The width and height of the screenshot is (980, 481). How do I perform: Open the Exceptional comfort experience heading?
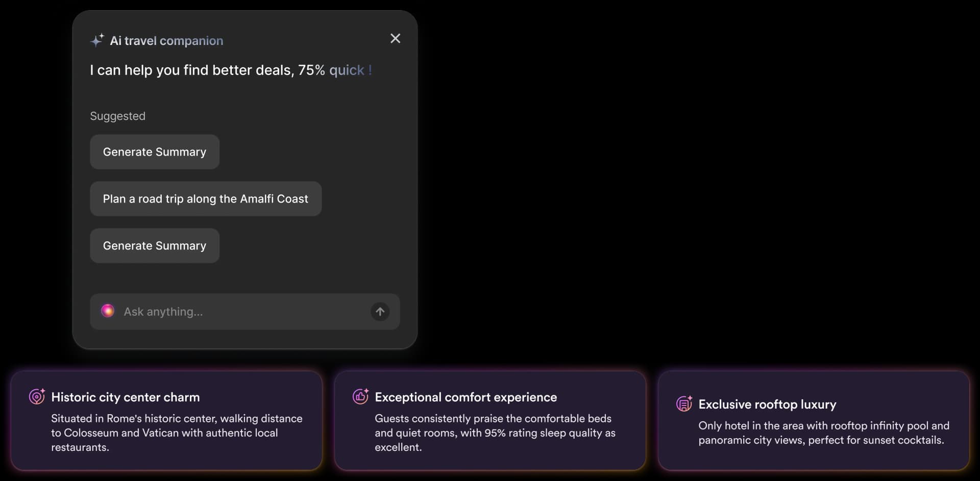(x=465, y=397)
